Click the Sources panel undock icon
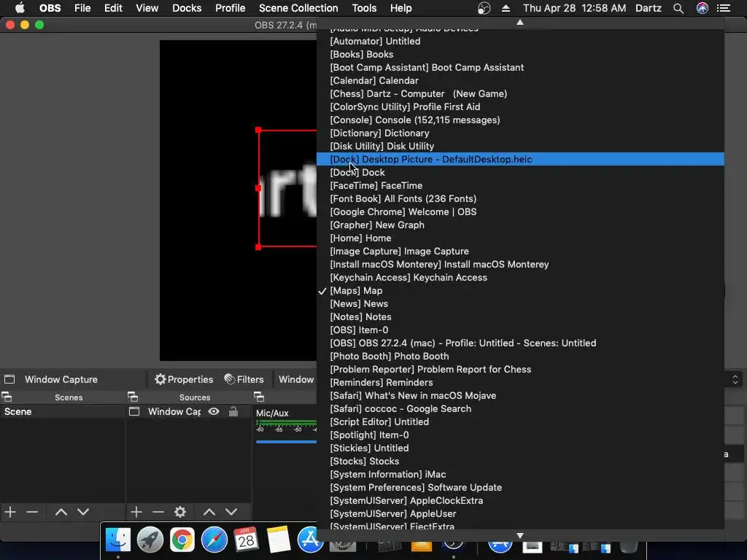747x560 pixels. [133, 397]
